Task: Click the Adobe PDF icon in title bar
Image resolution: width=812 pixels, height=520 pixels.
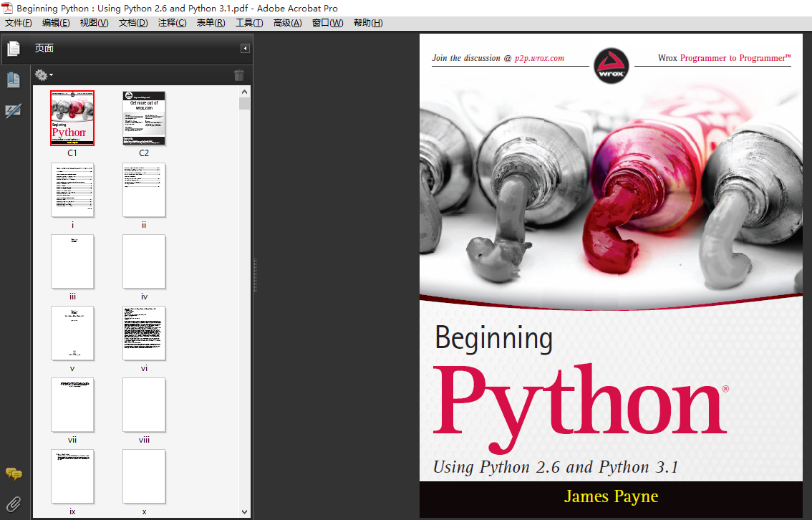Action: (7, 8)
